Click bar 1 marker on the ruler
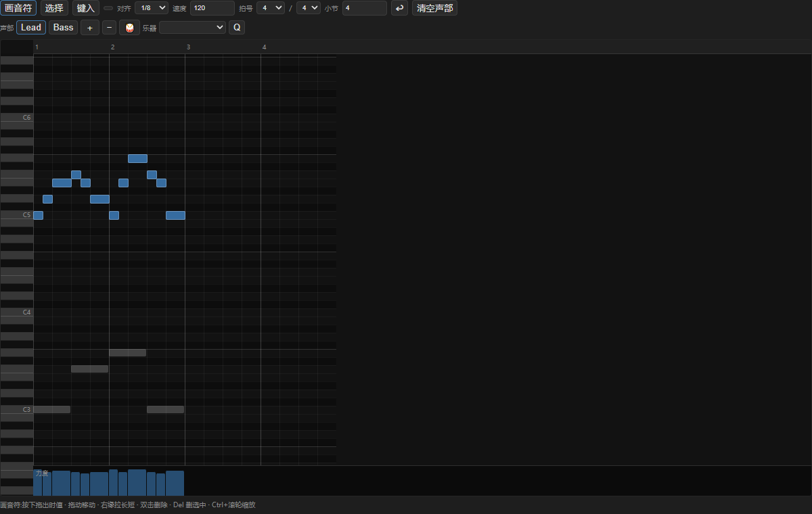Screen dimensions: 812x514 click(37, 47)
